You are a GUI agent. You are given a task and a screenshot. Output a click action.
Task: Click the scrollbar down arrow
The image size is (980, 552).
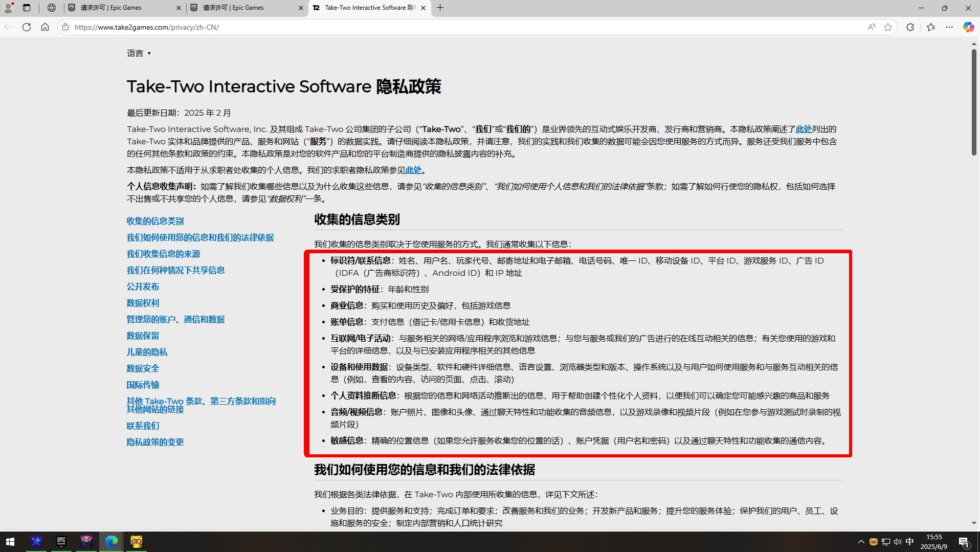coord(974,523)
